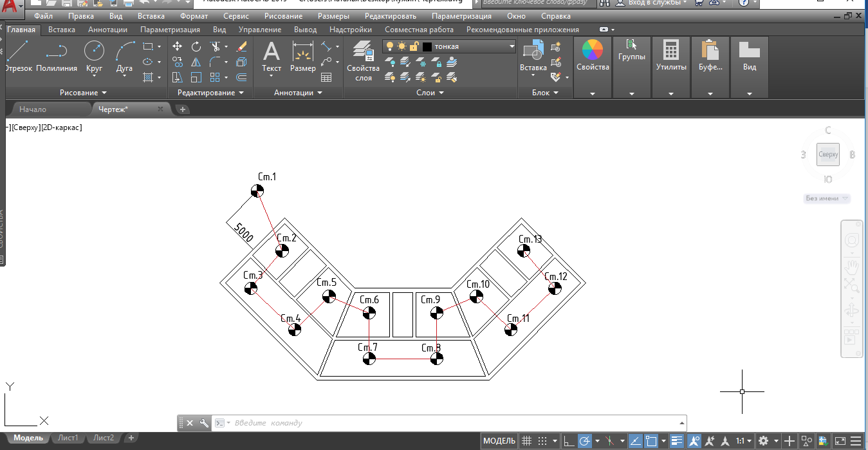The width and height of the screenshot is (868, 450).
Task: Click the Hatch tool icon
Action: pyautogui.click(x=148, y=77)
